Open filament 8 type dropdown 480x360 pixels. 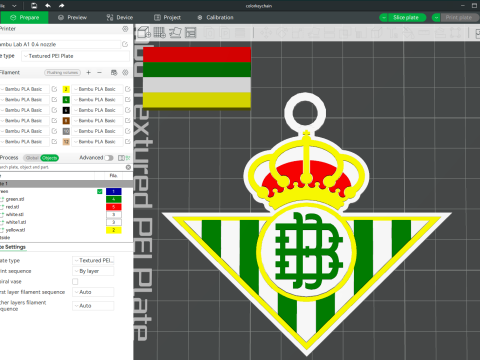(97, 120)
